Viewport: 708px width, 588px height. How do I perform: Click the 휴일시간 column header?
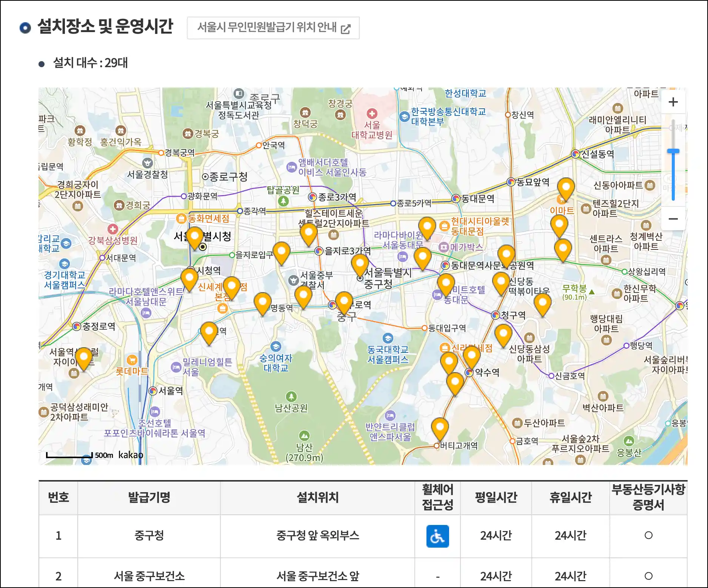pyautogui.click(x=571, y=497)
